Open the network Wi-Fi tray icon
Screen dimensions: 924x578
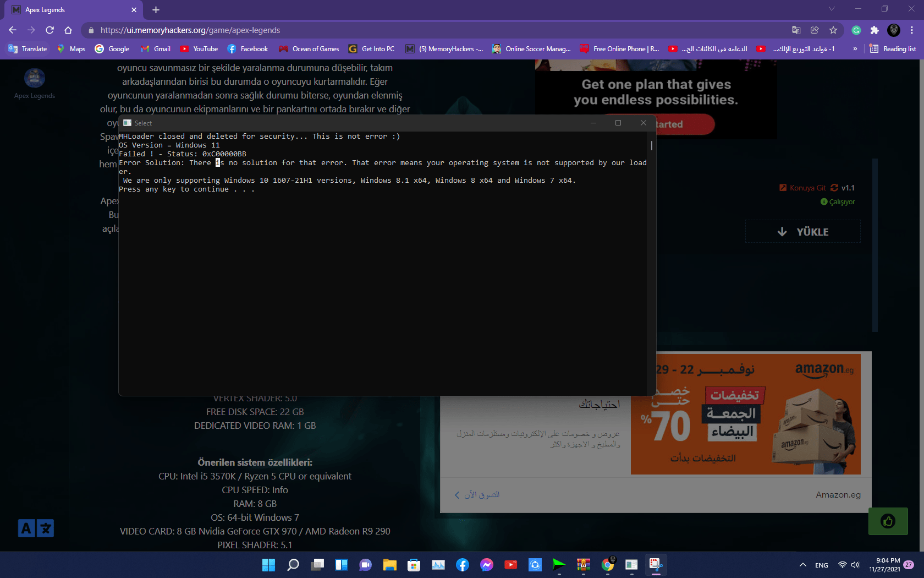coord(842,565)
